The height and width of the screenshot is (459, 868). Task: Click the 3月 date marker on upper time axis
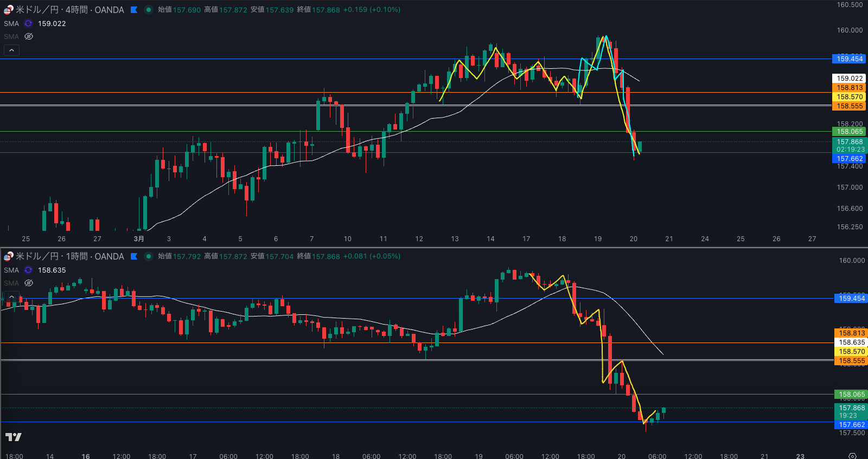[139, 238]
